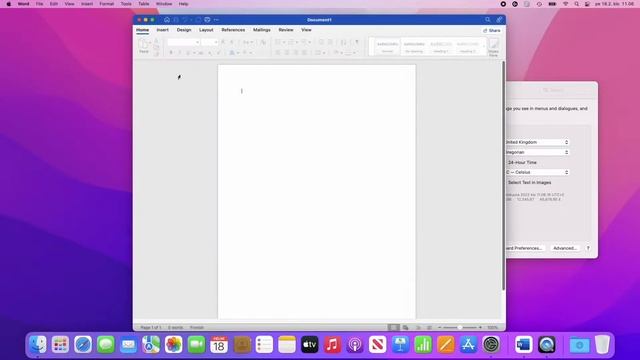Open FaceTime from the Dock
The height and width of the screenshot is (360, 640).
coord(196,344)
